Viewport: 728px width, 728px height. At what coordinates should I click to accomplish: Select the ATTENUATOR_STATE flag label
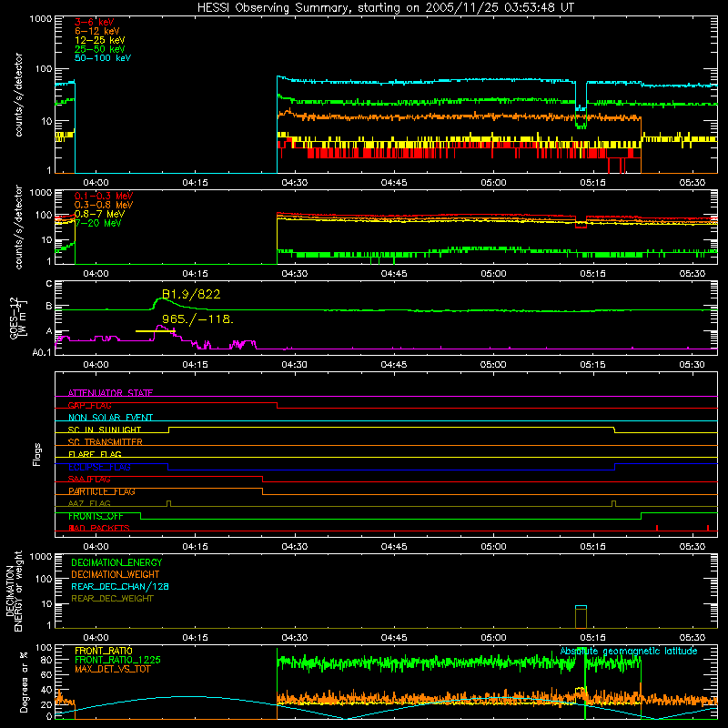click(110, 393)
